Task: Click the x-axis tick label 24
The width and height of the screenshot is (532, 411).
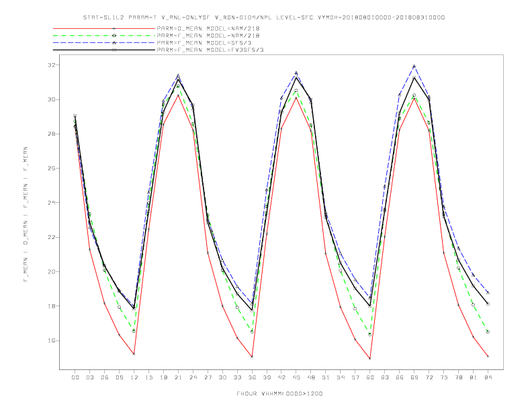Action: point(193,377)
